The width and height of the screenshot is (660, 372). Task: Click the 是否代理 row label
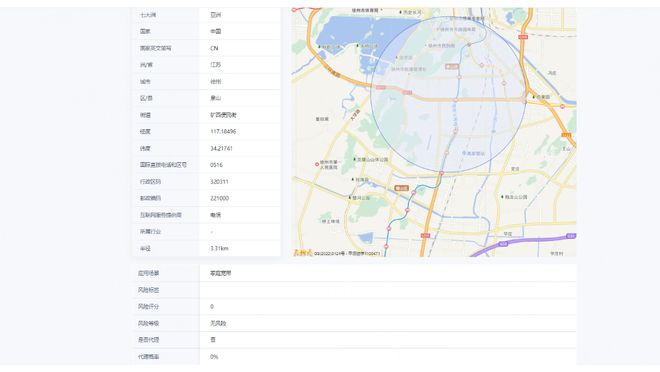point(149,340)
